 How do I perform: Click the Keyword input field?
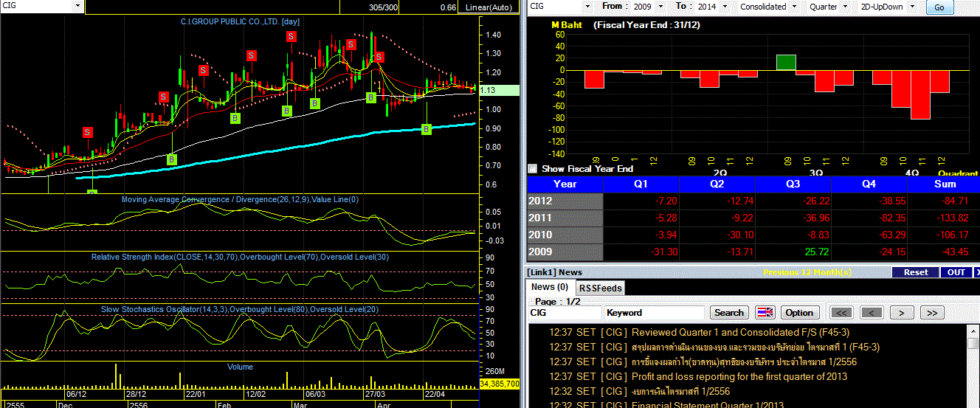(x=654, y=313)
